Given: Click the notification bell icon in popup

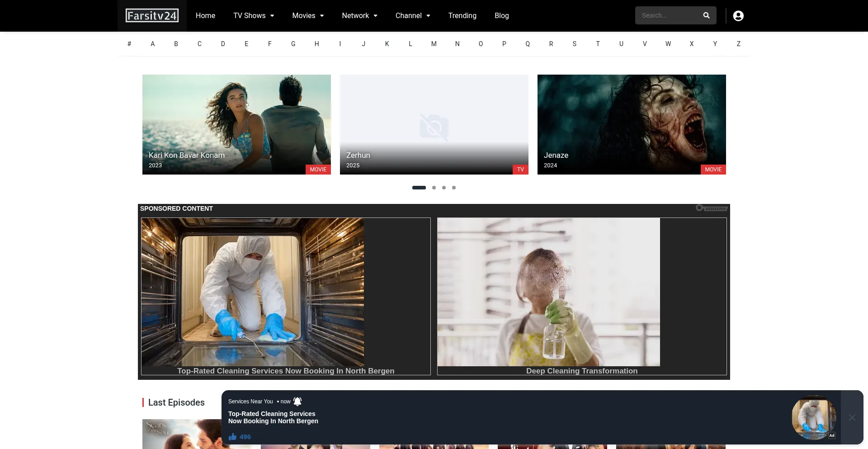Looking at the screenshot, I should point(297,402).
